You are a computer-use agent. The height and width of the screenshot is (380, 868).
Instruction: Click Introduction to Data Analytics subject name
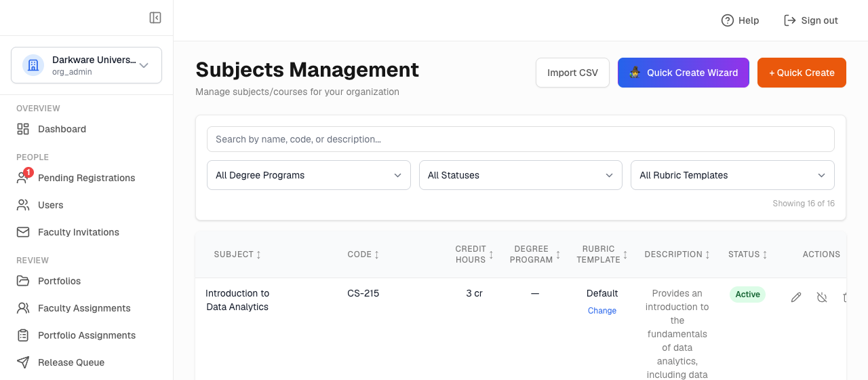tap(237, 300)
